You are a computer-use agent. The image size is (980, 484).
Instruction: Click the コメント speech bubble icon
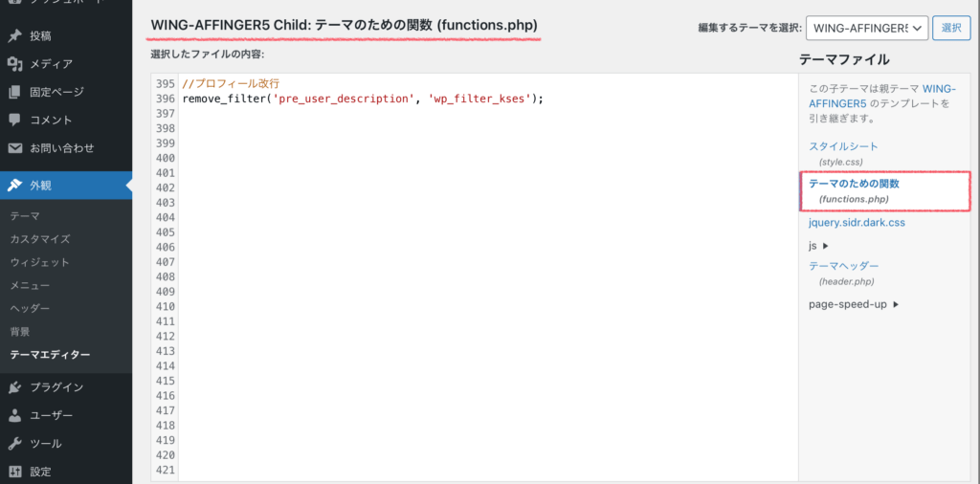tap(15, 120)
